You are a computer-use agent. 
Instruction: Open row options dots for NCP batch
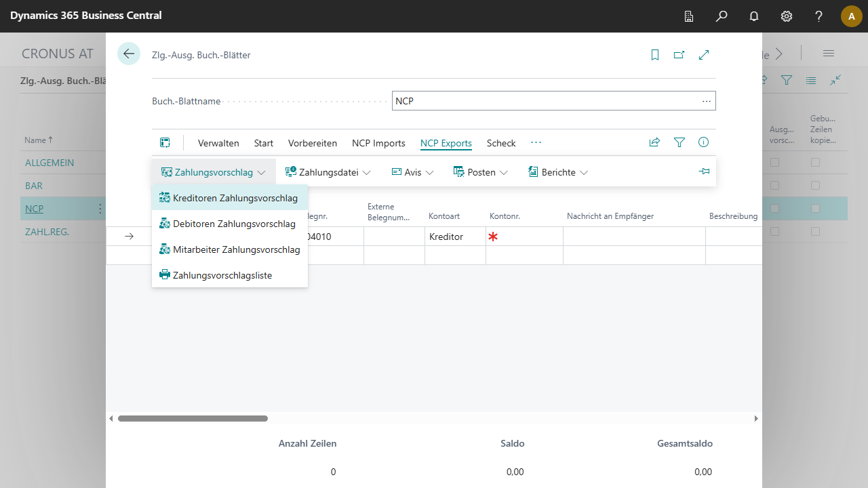click(100, 209)
